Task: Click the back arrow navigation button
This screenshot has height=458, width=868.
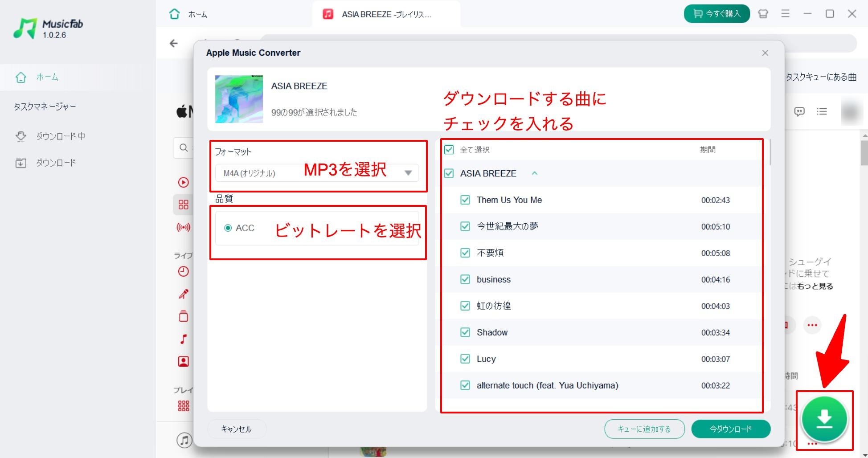Action: click(174, 43)
